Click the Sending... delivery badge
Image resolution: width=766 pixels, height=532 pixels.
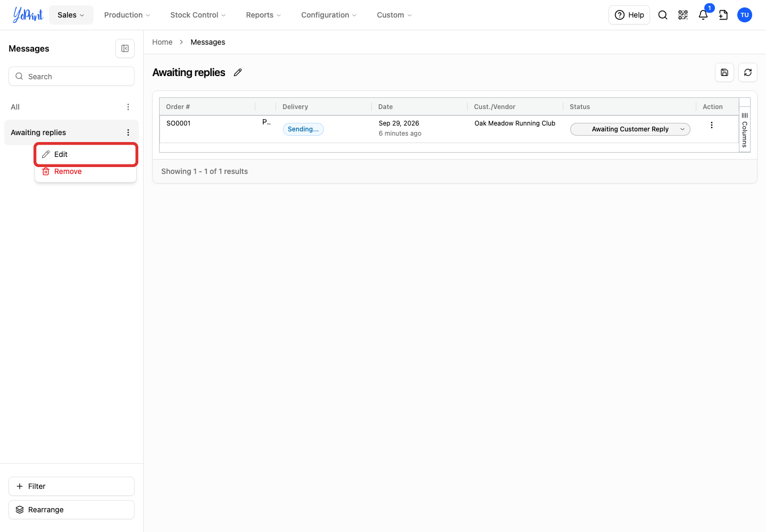pyautogui.click(x=303, y=129)
